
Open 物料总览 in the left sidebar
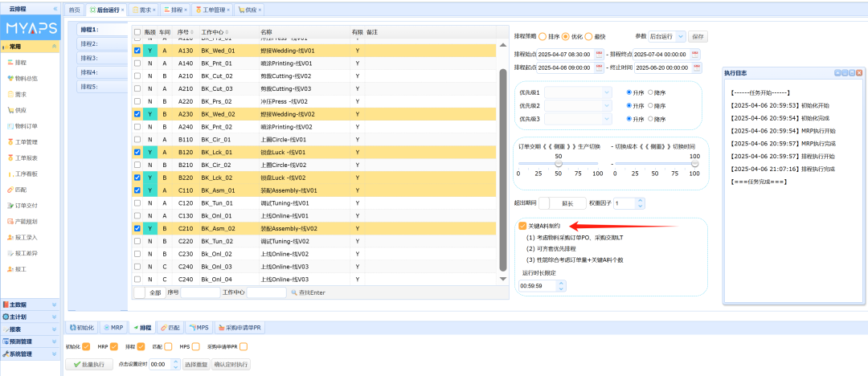click(27, 78)
